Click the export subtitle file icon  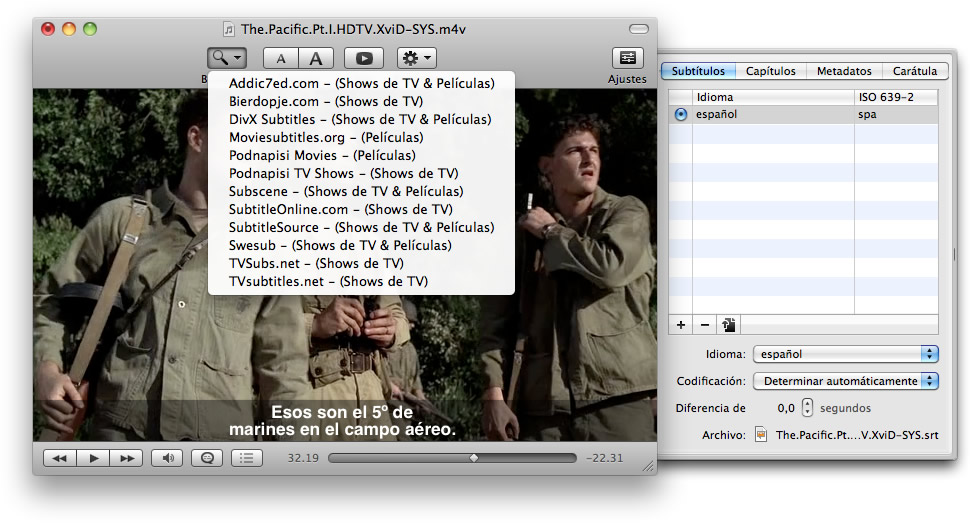click(729, 325)
